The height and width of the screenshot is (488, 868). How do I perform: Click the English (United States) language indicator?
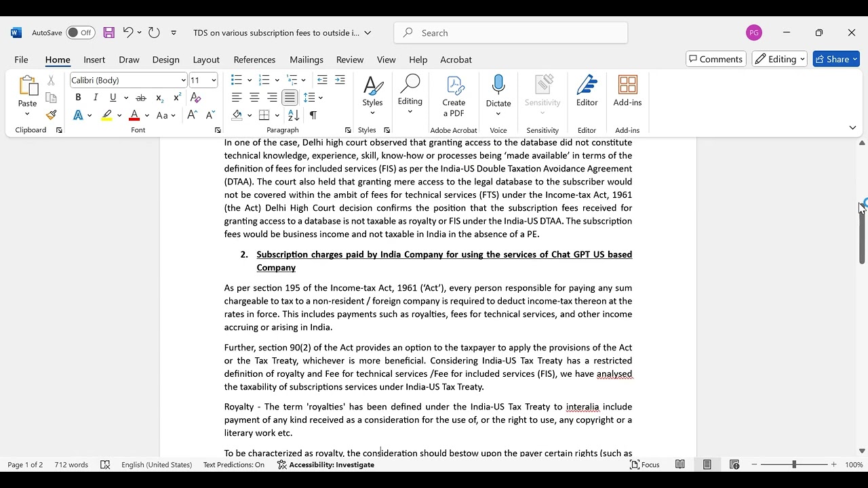coord(157,465)
